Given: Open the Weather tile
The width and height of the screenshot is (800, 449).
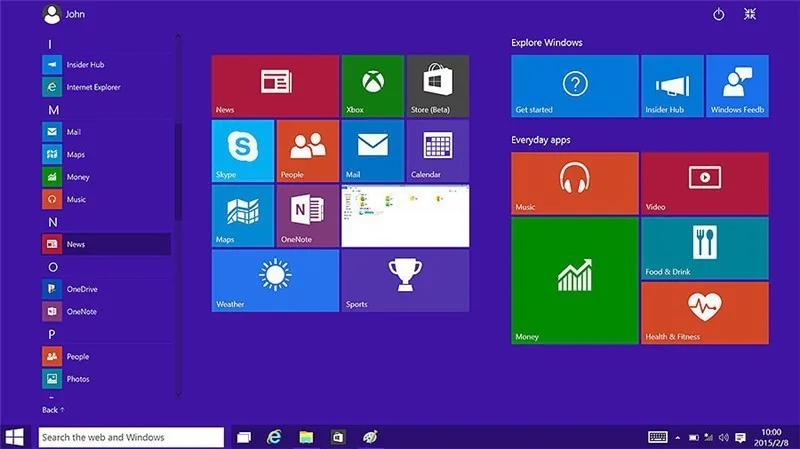Looking at the screenshot, I should click(275, 281).
